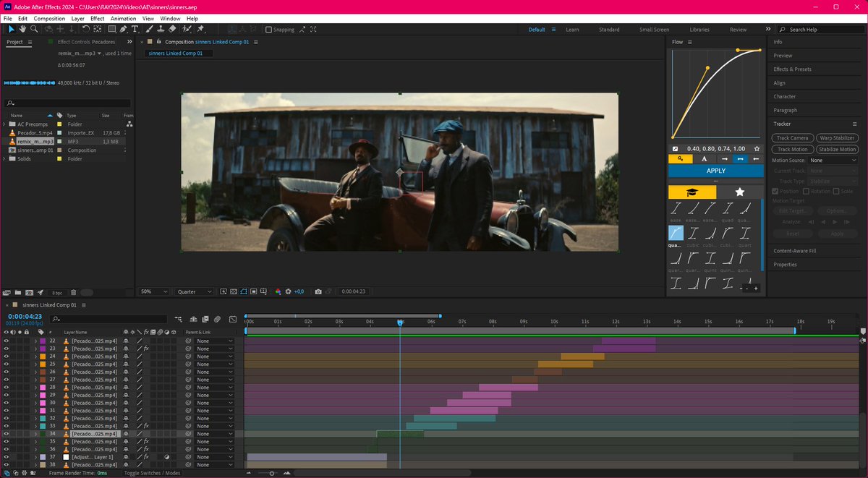Select the Puppet Pin tool
The image size is (868, 478).
(x=200, y=30)
